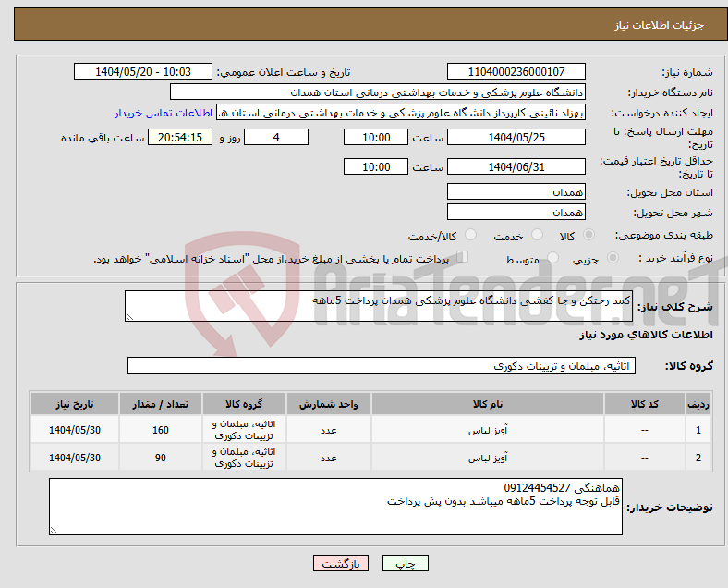Click the buyer organization name field
This screenshot has width=728, height=588.
coord(378,92)
